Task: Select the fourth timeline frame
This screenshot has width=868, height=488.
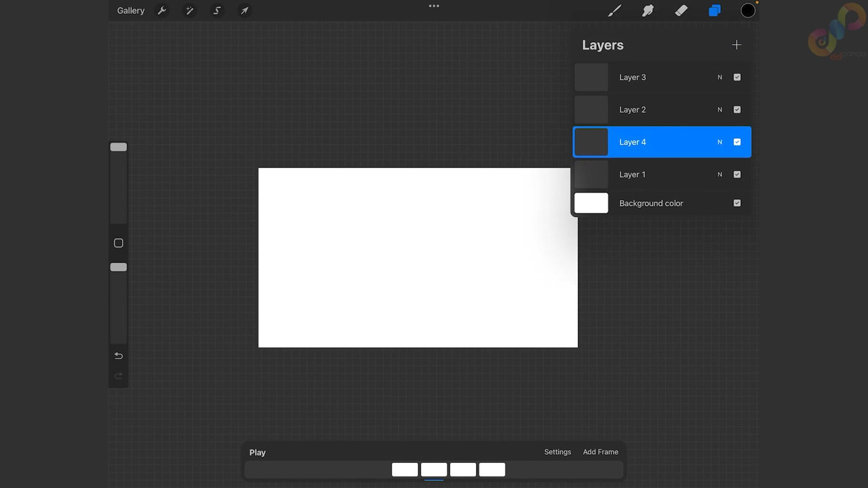Action: [492, 470]
